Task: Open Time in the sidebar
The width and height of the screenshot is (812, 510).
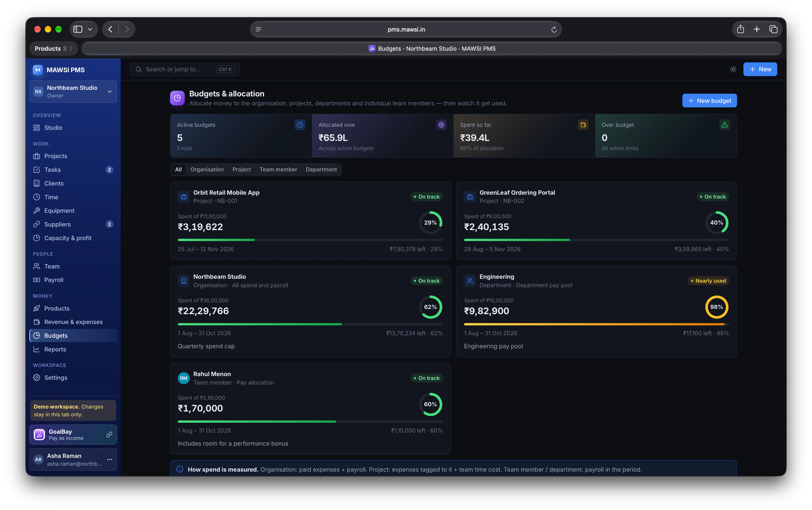Action: point(73,197)
